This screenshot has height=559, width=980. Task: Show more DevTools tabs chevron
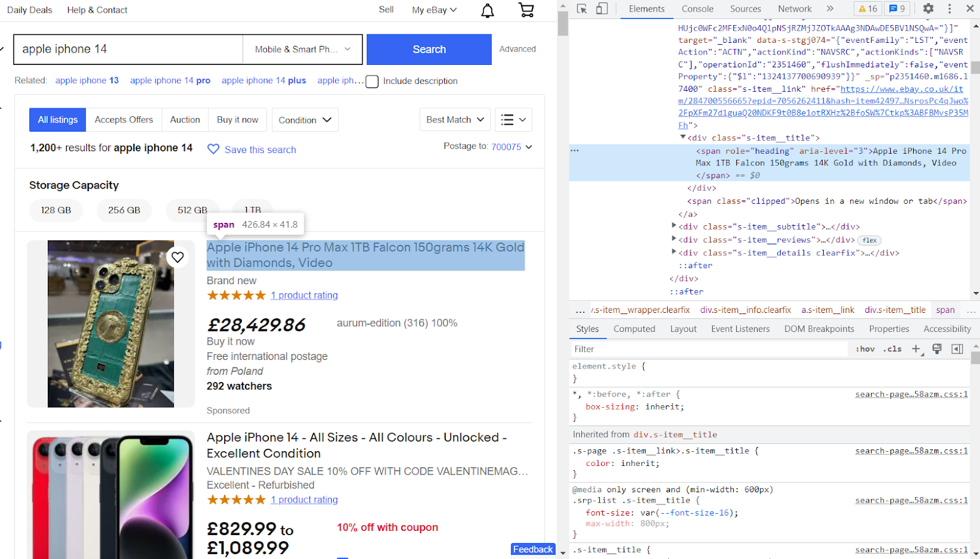[x=830, y=9]
